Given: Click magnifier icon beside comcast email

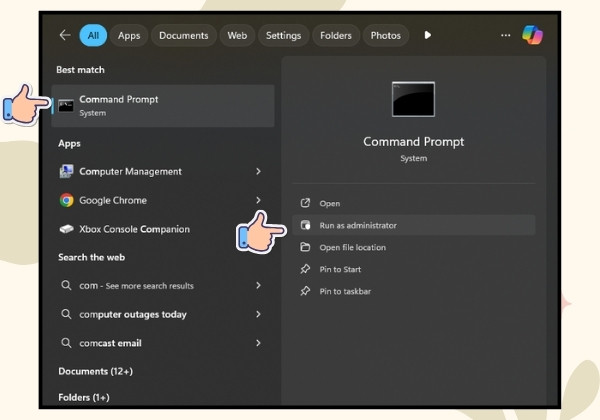Looking at the screenshot, I should tap(66, 343).
